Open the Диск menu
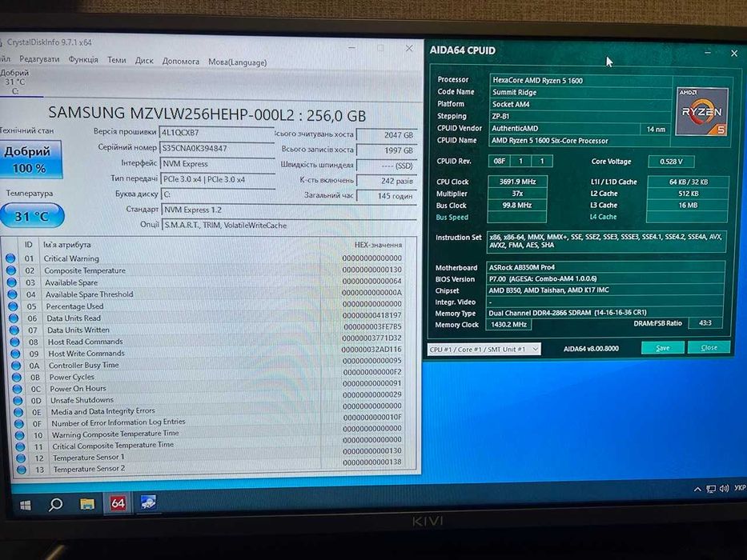Image resolution: width=747 pixels, height=560 pixels. [144, 61]
